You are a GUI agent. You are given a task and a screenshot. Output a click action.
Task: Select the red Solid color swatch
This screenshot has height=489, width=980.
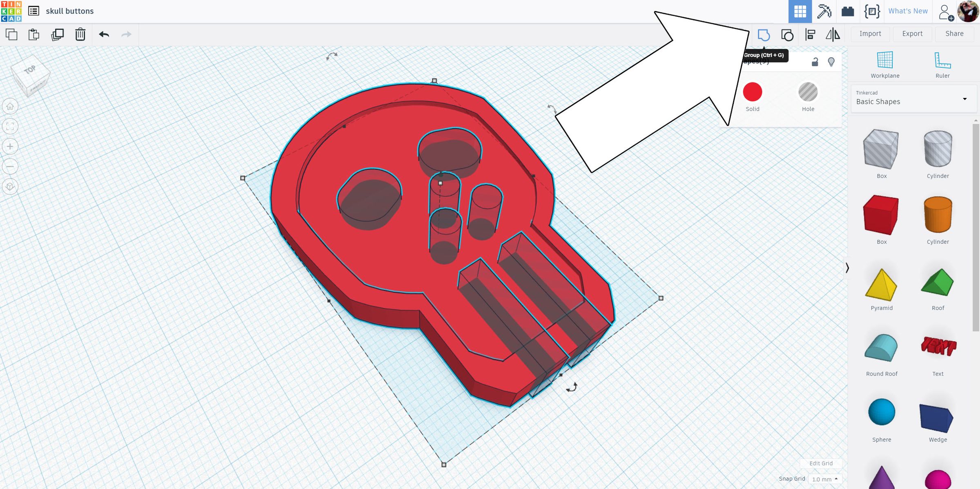pos(753,92)
